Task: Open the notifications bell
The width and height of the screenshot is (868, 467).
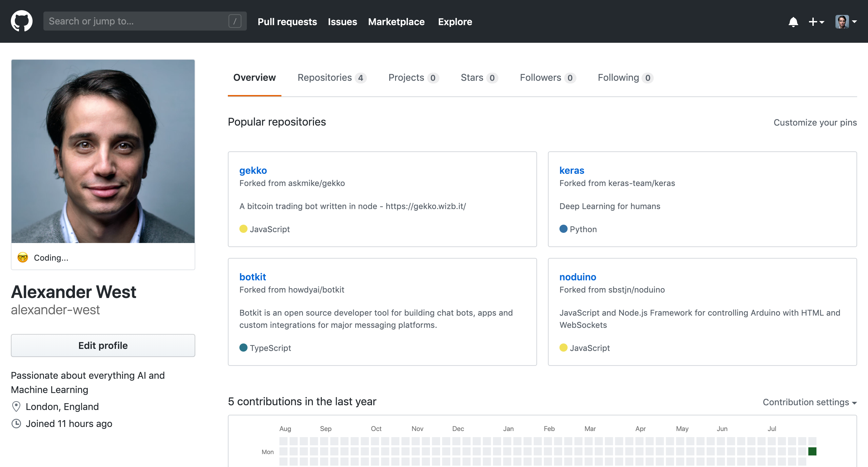Action: [x=793, y=21]
